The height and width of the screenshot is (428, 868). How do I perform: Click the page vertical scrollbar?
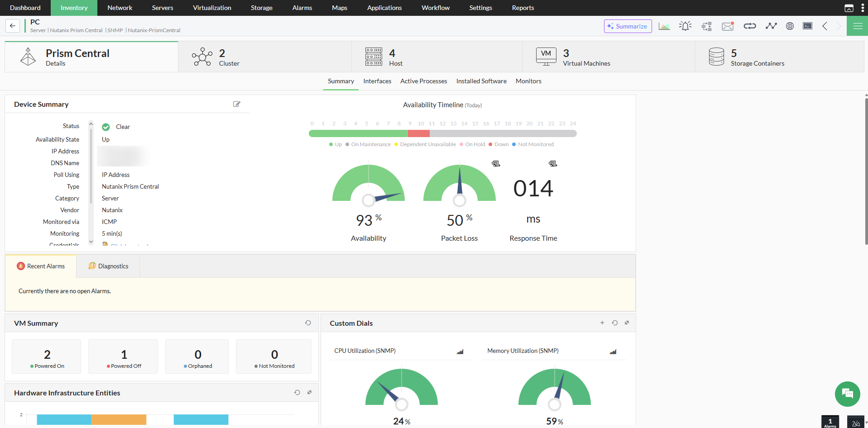[x=866, y=172]
